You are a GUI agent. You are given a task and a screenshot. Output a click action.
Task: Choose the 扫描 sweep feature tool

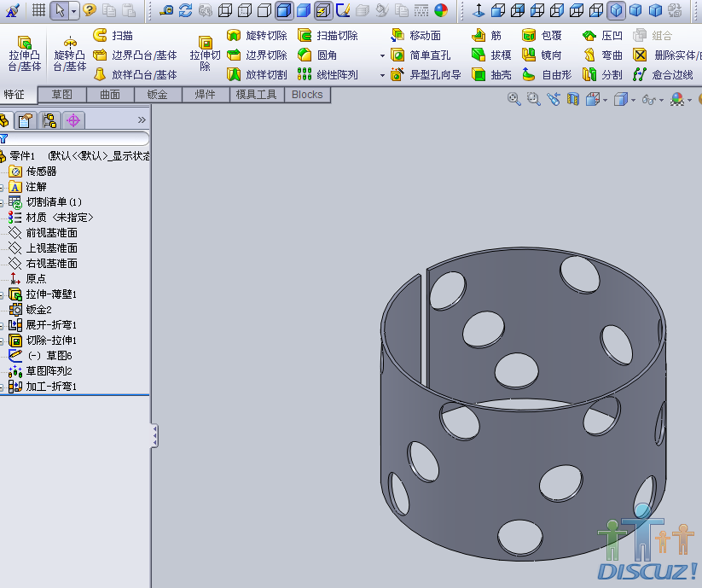click(x=113, y=35)
